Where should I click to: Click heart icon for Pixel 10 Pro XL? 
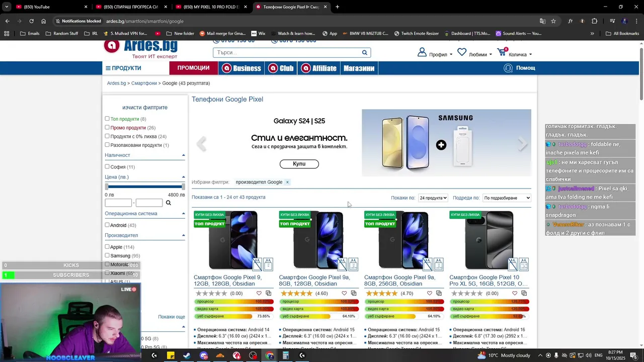[x=515, y=293]
